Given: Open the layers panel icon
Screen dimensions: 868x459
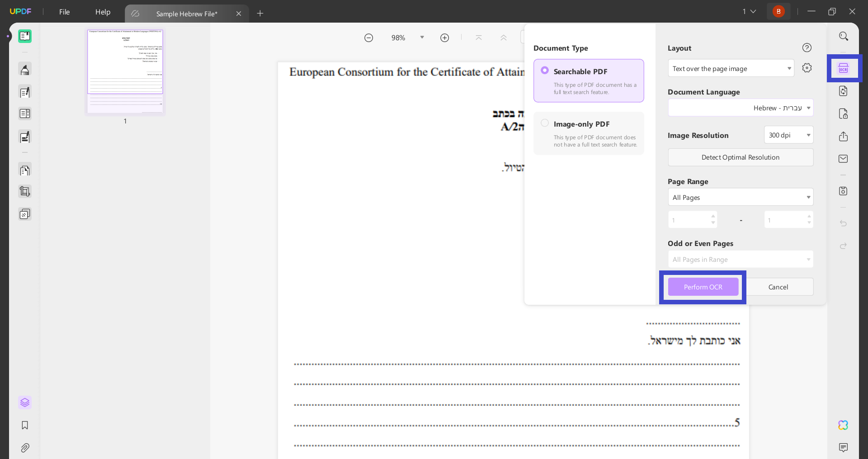Looking at the screenshot, I should 25,402.
